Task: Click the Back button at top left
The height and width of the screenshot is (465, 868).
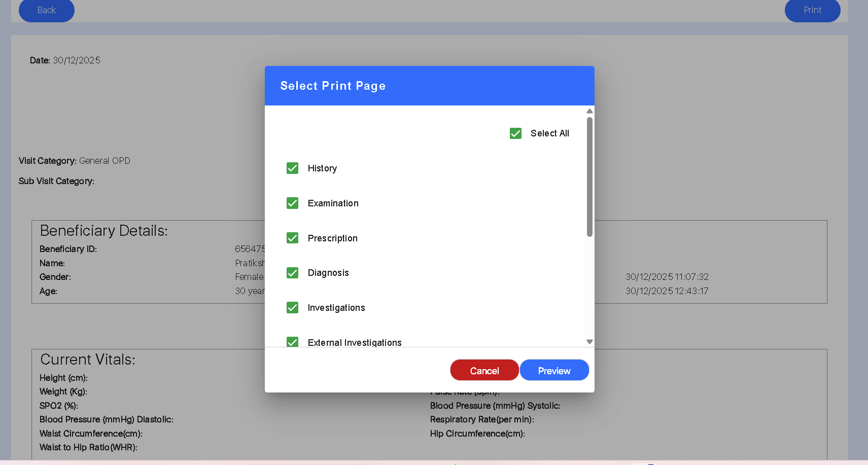Action: coord(47,10)
